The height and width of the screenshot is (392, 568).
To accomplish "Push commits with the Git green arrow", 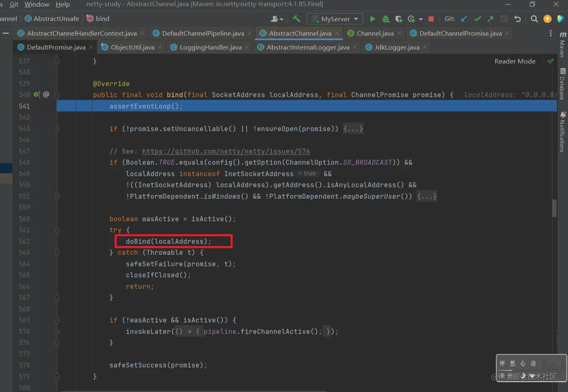I will click(491, 19).
